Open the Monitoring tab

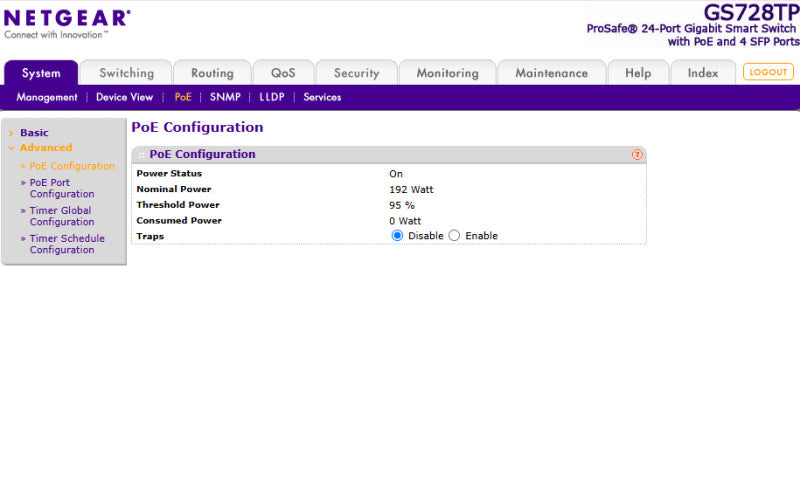447,73
